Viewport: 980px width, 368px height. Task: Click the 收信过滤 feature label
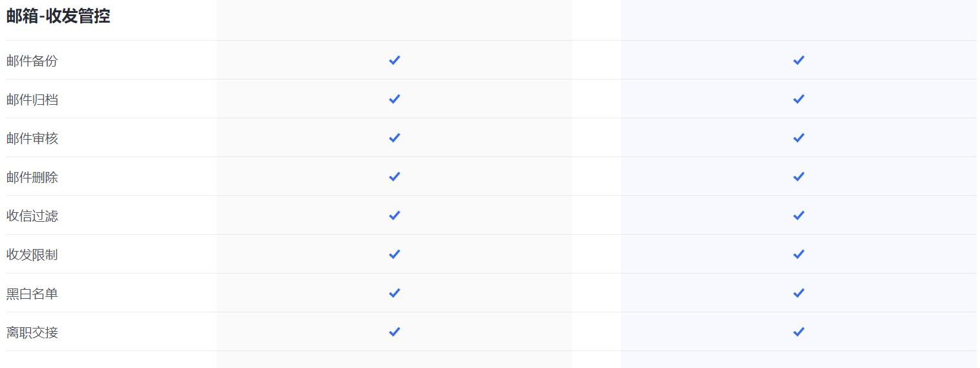(x=32, y=216)
